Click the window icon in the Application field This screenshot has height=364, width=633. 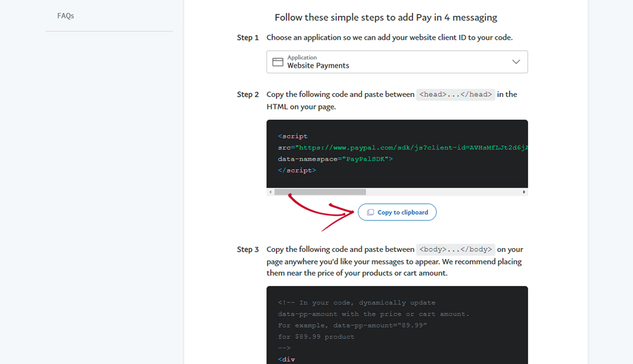pos(277,62)
